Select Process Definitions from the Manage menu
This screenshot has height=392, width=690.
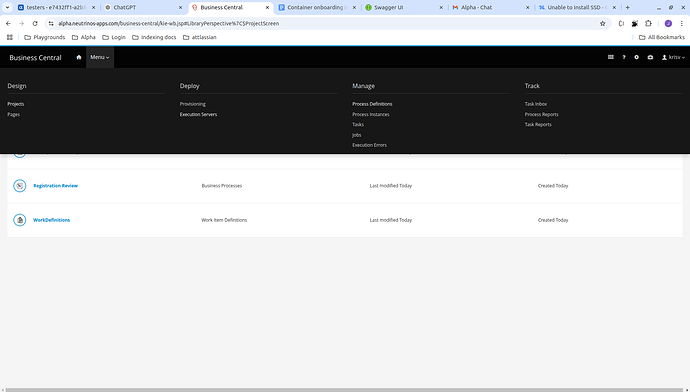(x=372, y=104)
